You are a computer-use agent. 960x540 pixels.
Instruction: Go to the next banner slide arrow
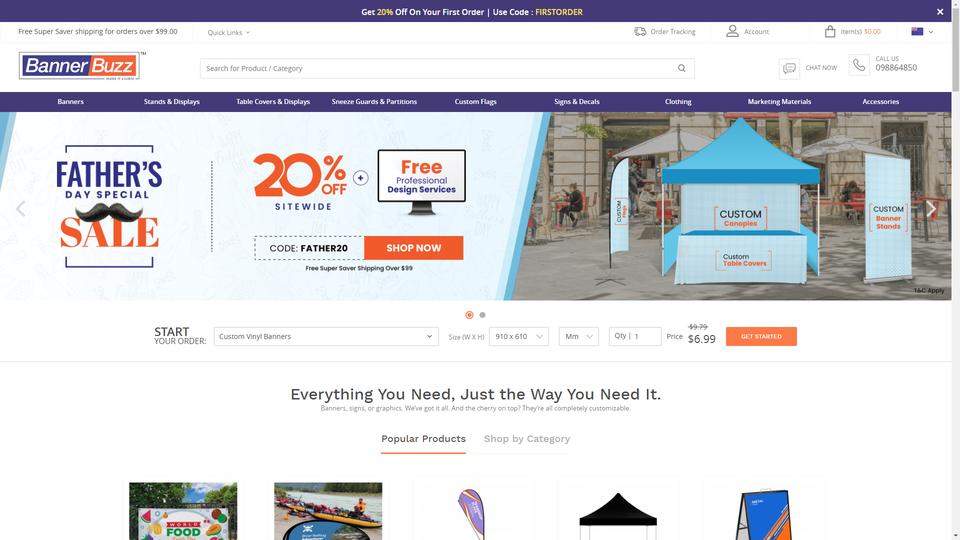pyautogui.click(x=931, y=209)
